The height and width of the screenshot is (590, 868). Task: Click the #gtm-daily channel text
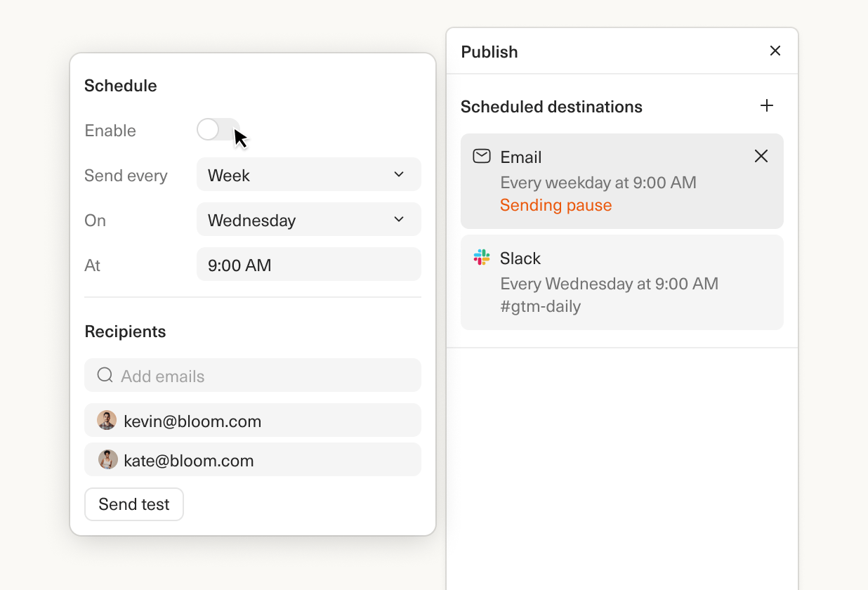click(539, 306)
